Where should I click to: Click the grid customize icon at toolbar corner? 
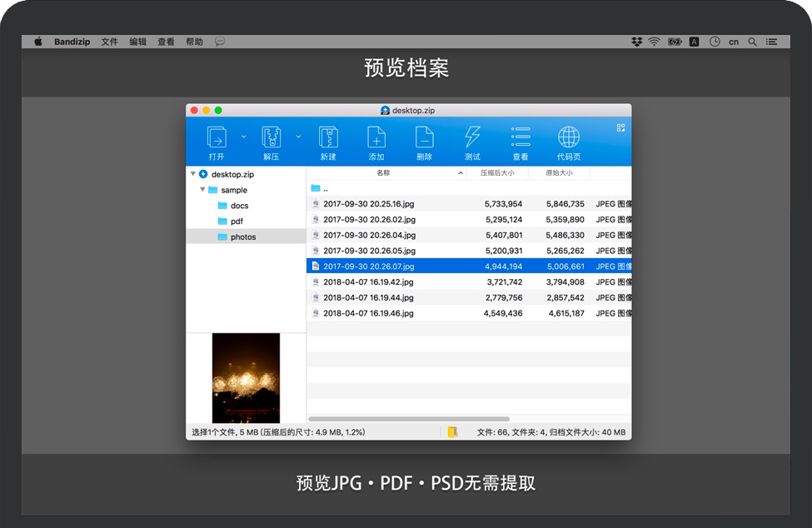[621, 128]
